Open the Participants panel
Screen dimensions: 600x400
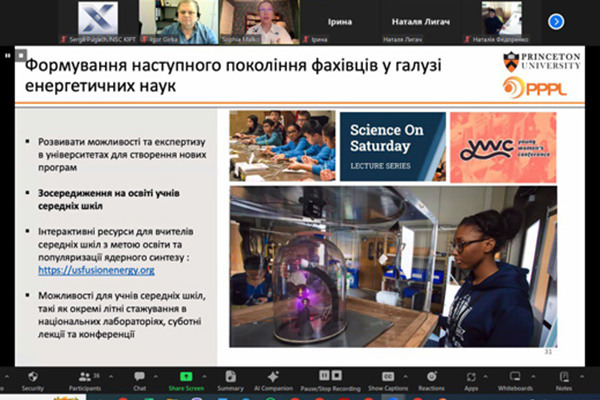coord(84,376)
